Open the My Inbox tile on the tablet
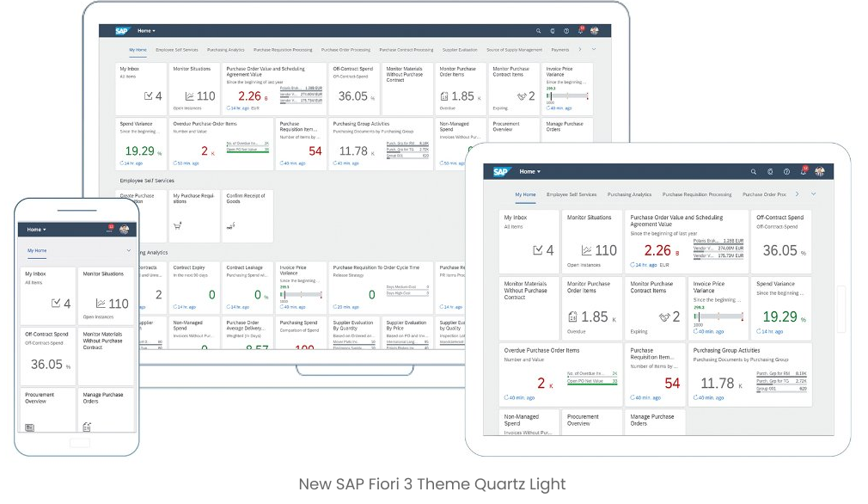The height and width of the screenshot is (504, 868). pos(529,242)
